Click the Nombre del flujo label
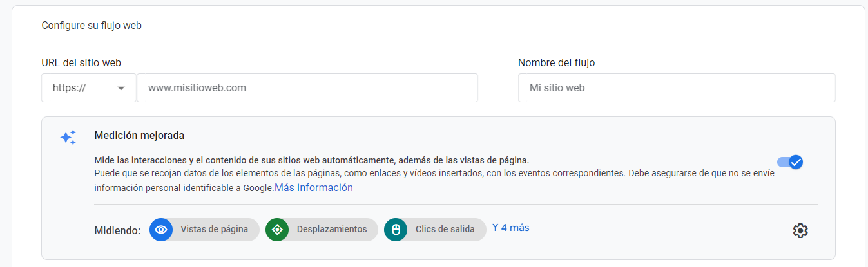 pyautogui.click(x=557, y=63)
